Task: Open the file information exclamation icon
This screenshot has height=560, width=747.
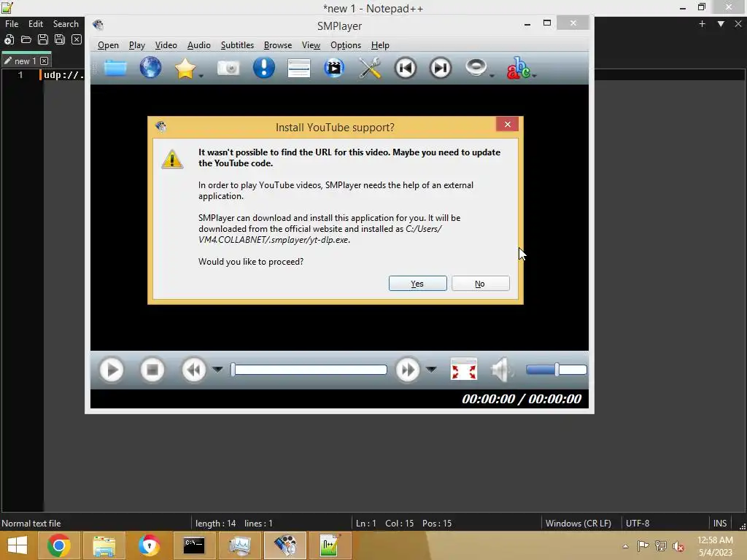Action: (263, 68)
